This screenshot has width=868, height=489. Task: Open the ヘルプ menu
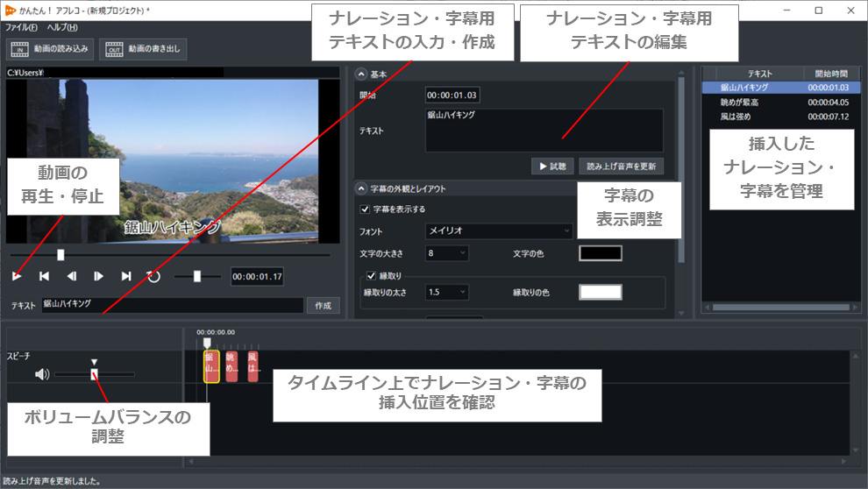(x=62, y=28)
